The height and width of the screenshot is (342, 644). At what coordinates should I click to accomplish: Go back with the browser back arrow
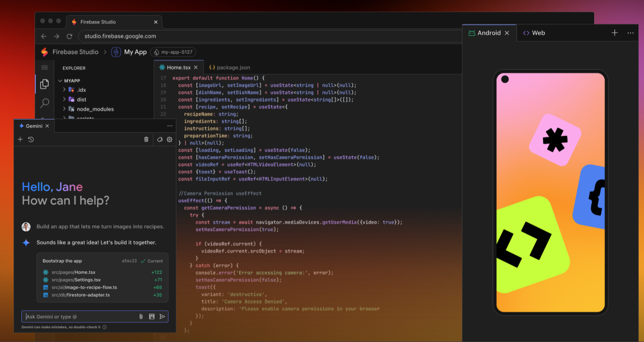(43, 36)
